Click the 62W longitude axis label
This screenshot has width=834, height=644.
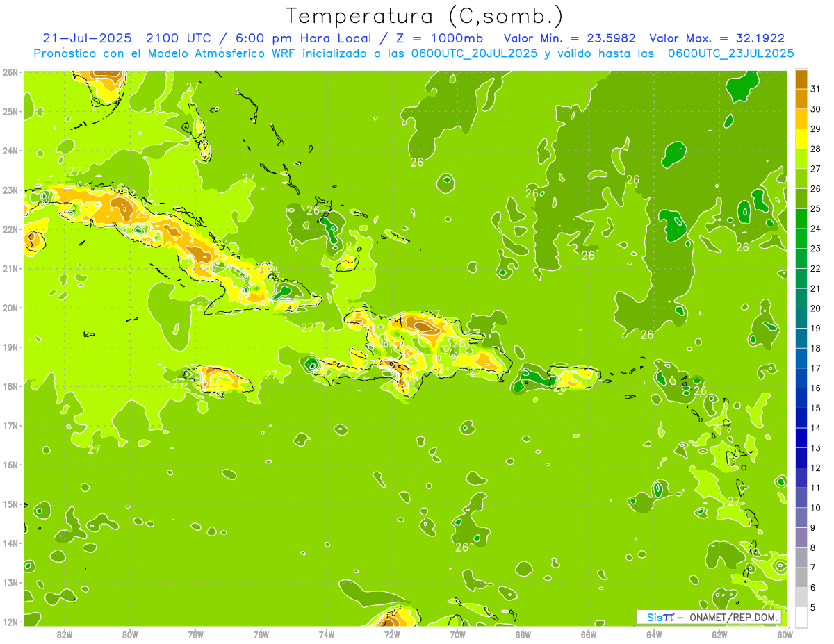[720, 634]
